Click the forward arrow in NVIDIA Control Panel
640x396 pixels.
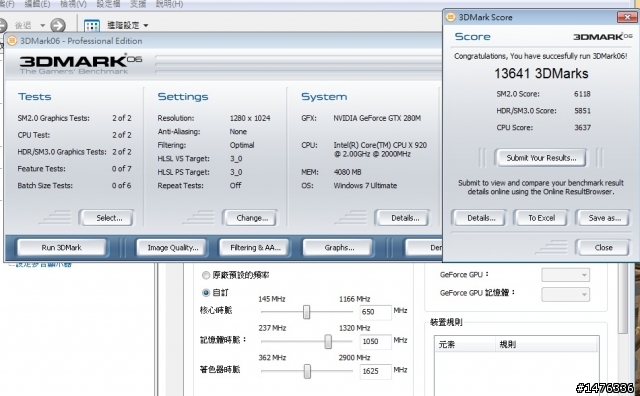[x=58, y=25]
